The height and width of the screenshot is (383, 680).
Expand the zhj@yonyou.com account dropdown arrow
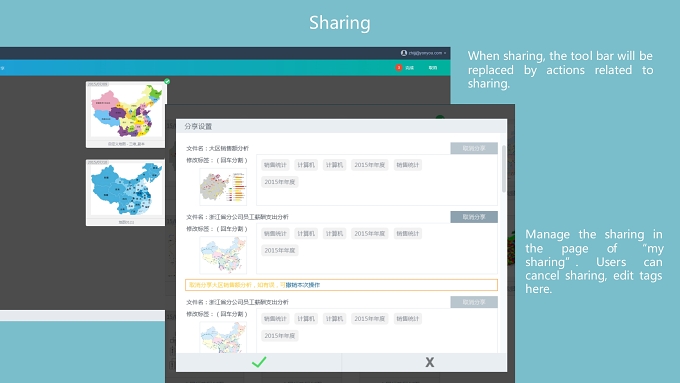click(445, 53)
